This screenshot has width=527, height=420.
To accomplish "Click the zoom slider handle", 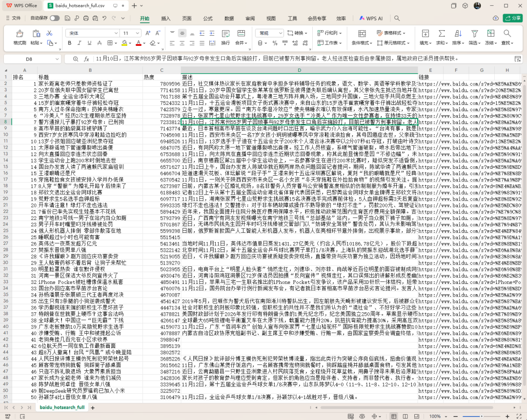I will pos(481,416).
